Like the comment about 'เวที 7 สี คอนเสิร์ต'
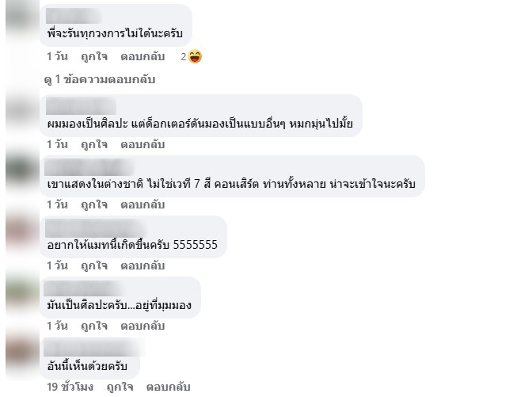 point(94,204)
